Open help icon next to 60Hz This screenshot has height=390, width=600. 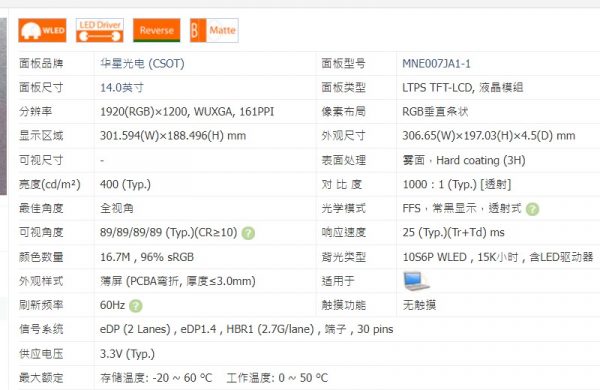coord(136,306)
